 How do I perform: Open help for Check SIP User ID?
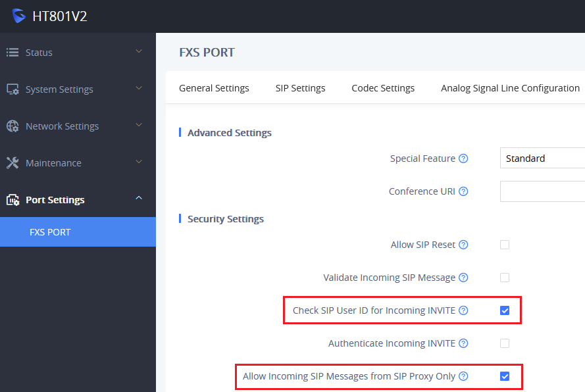463,310
